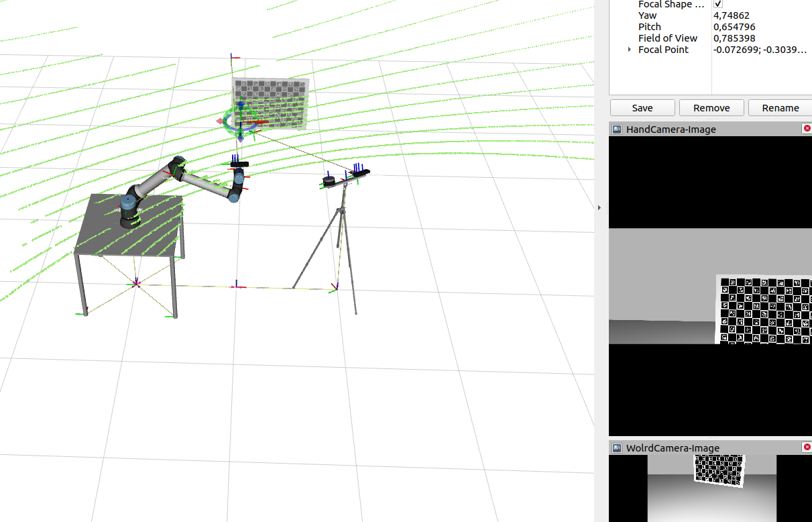Collapse the right side panel with the edge arrow
The height and width of the screenshot is (522, 812).
tap(599, 207)
